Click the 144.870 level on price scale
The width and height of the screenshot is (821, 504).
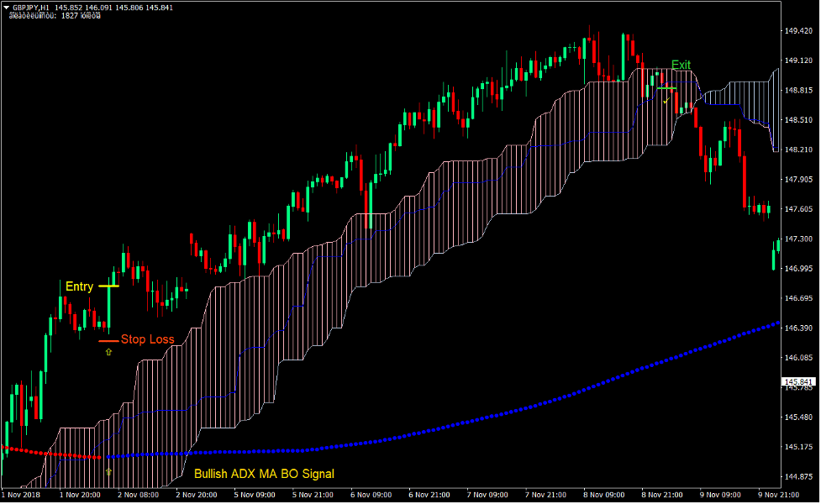pyautogui.click(x=797, y=476)
